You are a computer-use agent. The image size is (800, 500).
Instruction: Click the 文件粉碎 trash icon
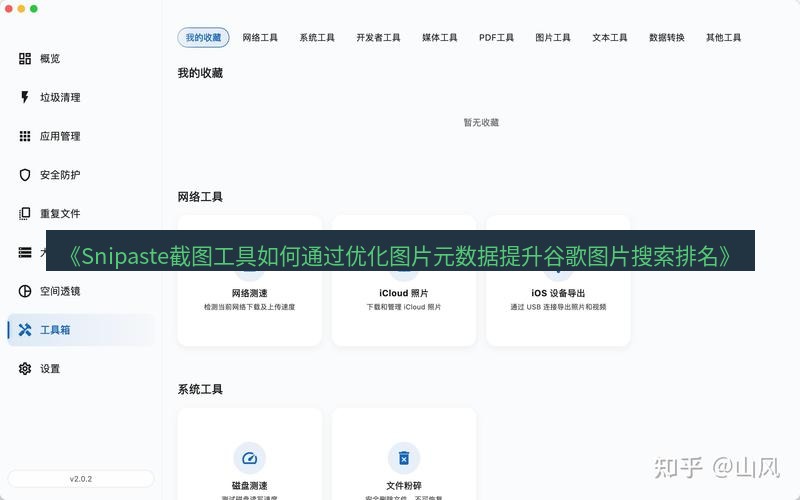404,458
